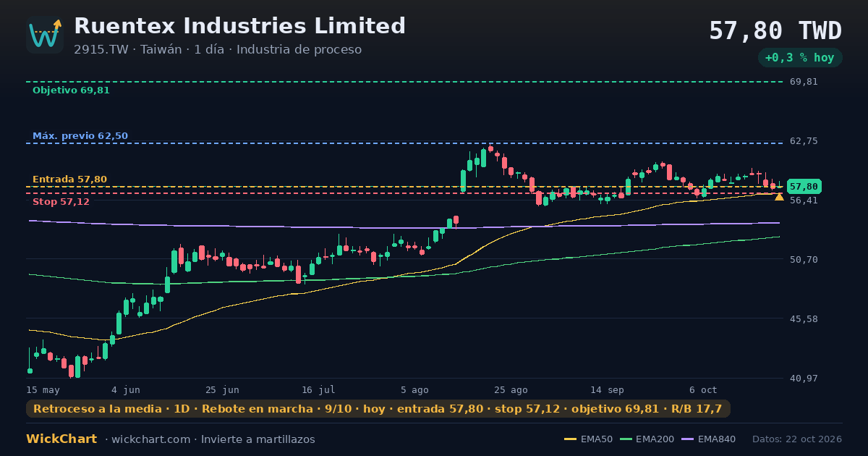This screenshot has height=456, width=868.
Task: Click the +0,3 % hoy badge
Action: click(800, 58)
